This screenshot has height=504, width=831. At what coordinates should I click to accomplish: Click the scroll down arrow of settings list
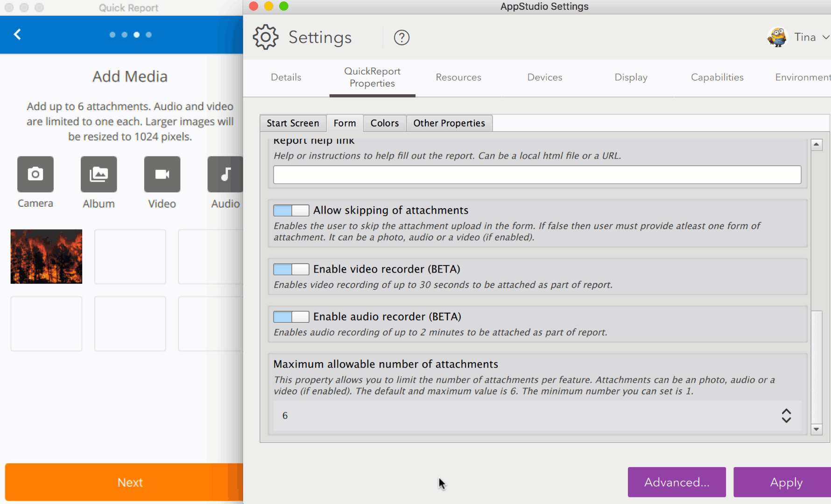click(x=817, y=429)
